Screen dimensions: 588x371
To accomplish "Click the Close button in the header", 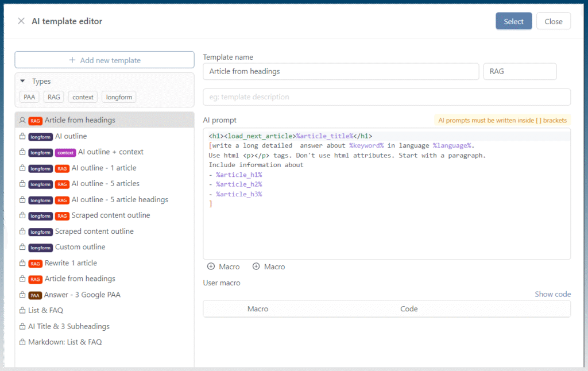I will pyautogui.click(x=554, y=21).
